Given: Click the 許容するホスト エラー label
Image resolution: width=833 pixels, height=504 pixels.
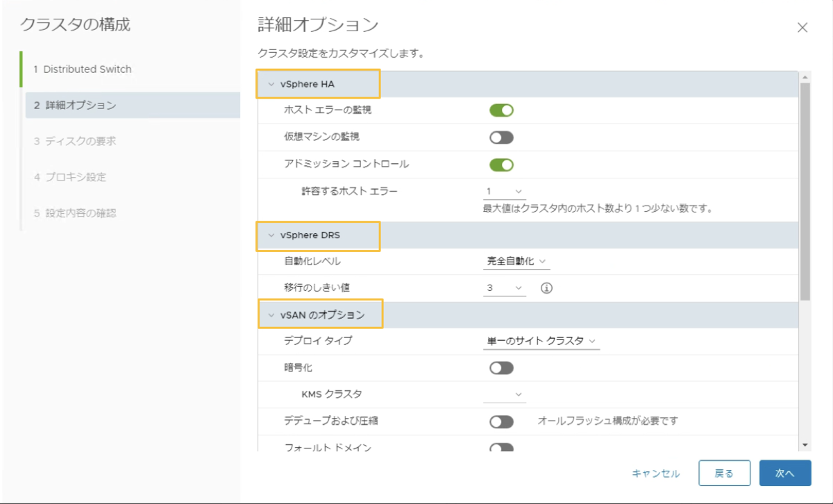Looking at the screenshot, I should coord(350,191).
